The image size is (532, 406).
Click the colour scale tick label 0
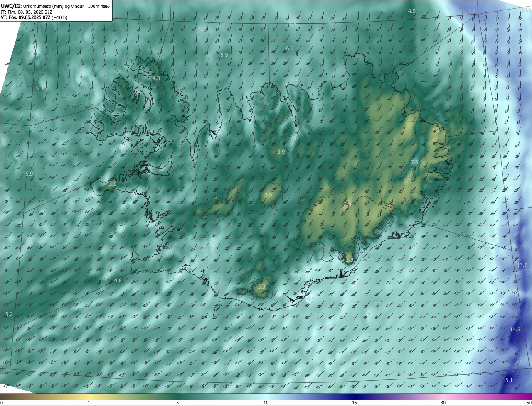click(2, 403)
